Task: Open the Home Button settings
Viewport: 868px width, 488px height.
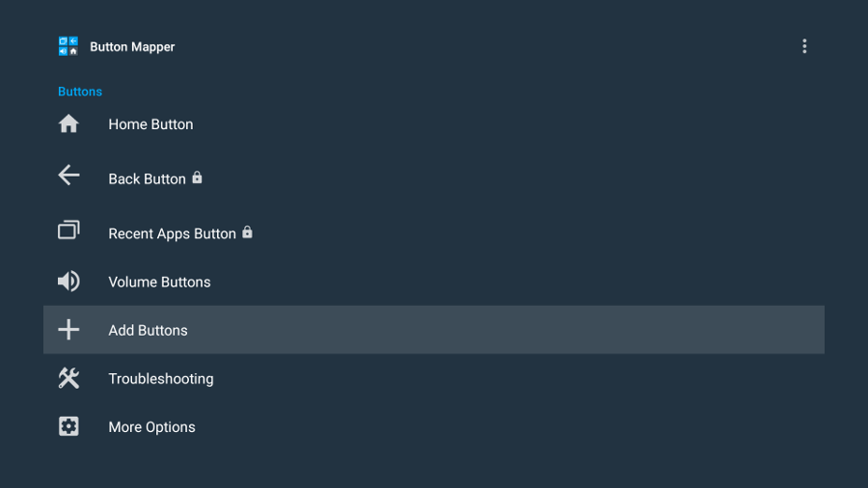Action: [434, 124]
